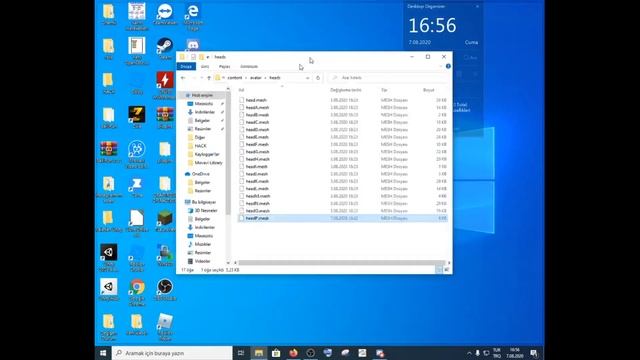Launch Microsoft Edge from the desktop
This screenshot has width=640, height=360.
click(x=193, y=16)
